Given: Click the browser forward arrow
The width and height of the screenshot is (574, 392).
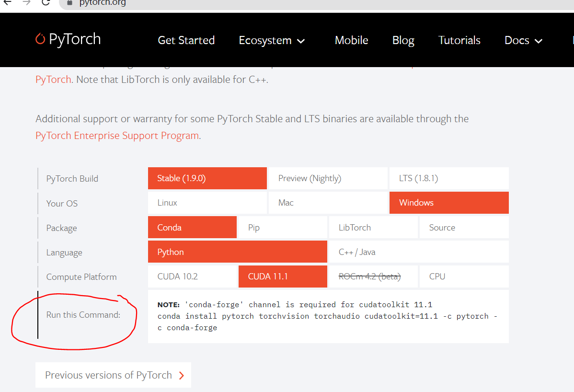Looking at the screenshot, I should pyautogui.click(x=26, y=2).
